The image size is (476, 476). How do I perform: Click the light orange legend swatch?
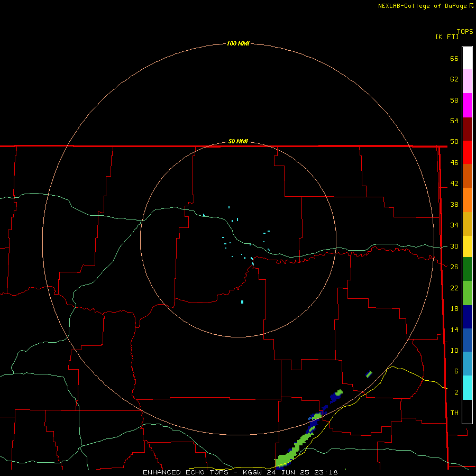coord(467,200)
